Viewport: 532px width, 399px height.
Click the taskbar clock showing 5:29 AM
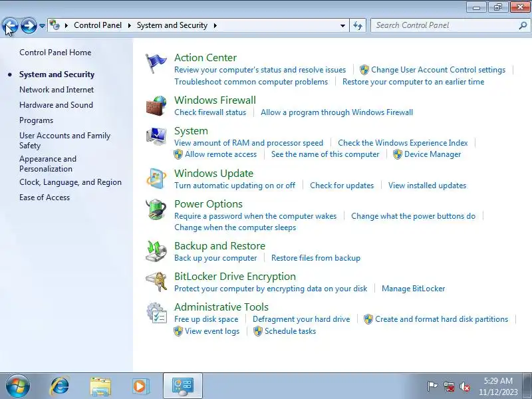coord(498,380)
